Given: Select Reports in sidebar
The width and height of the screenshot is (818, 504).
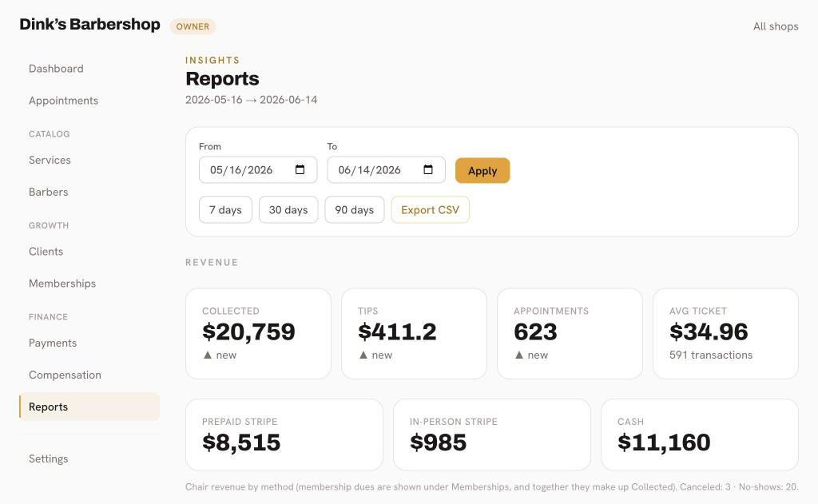Looking at the screenshot, I should tap(89, 407).
